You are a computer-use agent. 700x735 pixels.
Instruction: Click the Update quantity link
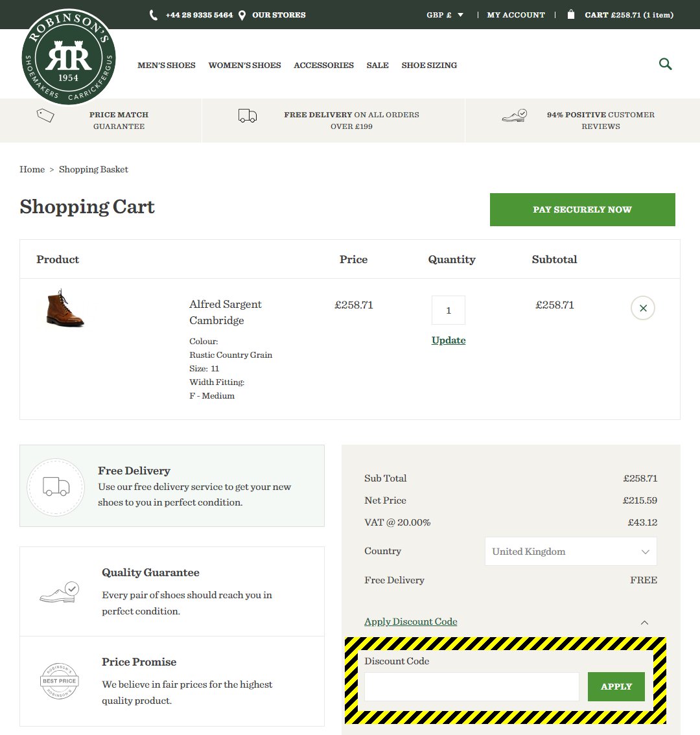point(449,340)
